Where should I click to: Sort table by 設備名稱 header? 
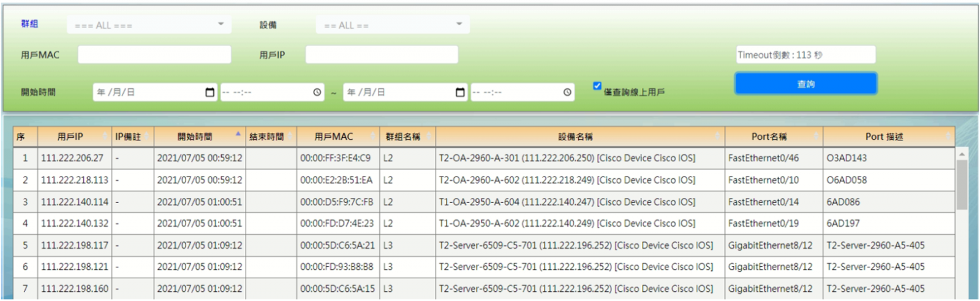576,137
